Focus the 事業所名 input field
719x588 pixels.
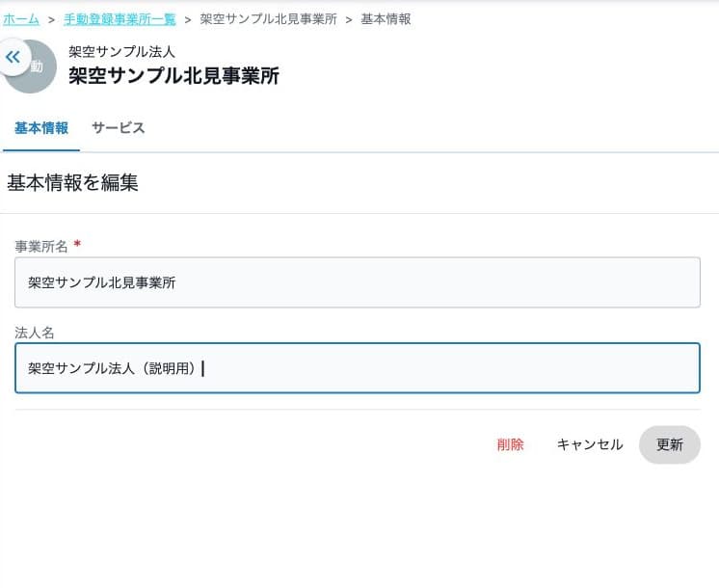click(x=358, y=282)
